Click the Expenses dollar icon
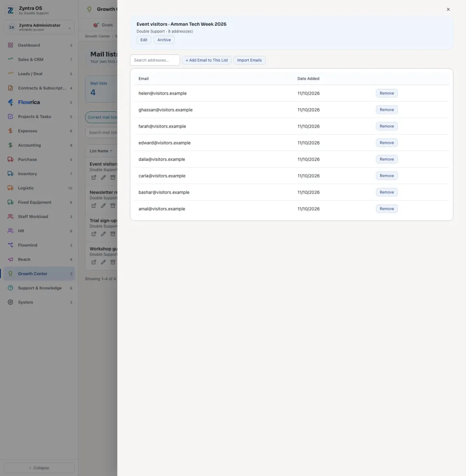This screenshot has width=466, height=476. tap(10, 131)
